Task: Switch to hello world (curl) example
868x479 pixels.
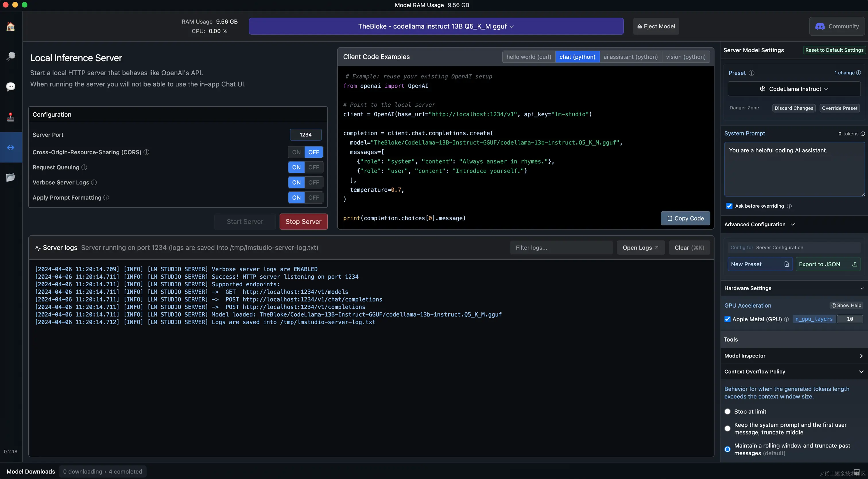Action: point(529,57)
